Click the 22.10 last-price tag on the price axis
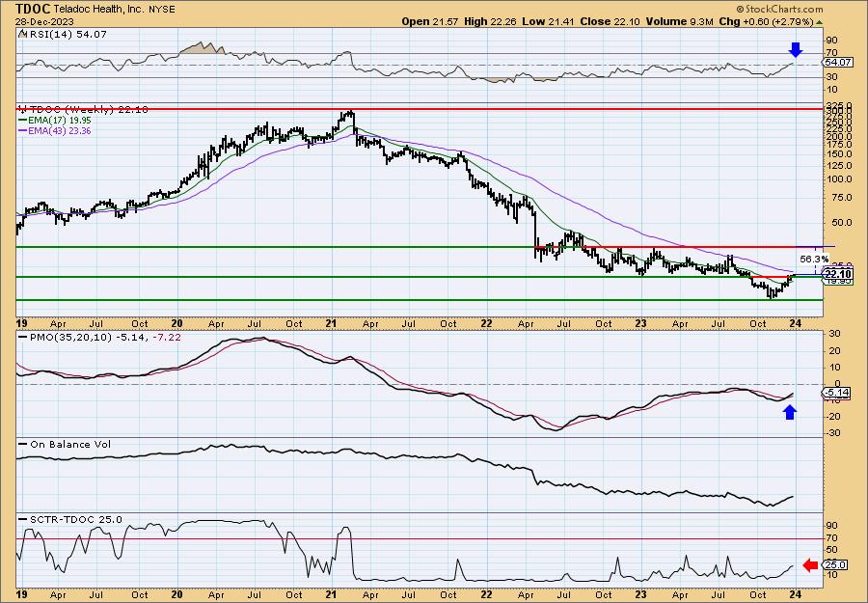868x603 pixels. 838,274
